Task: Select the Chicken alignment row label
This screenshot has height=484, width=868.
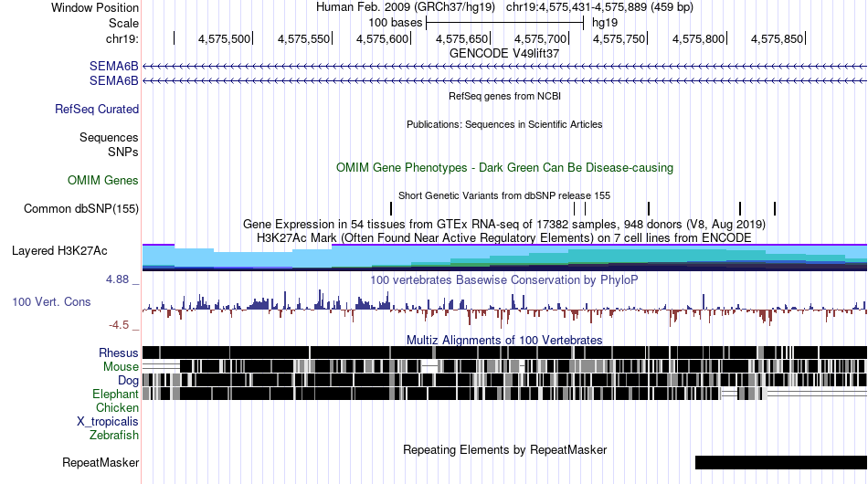Action: pyautogui.click(x=117, y=407)
